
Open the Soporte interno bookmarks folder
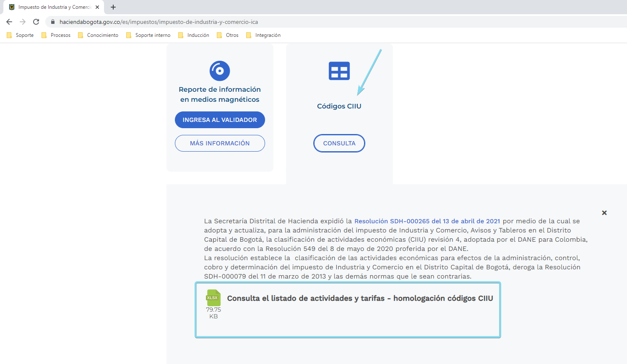click(148, 35)
